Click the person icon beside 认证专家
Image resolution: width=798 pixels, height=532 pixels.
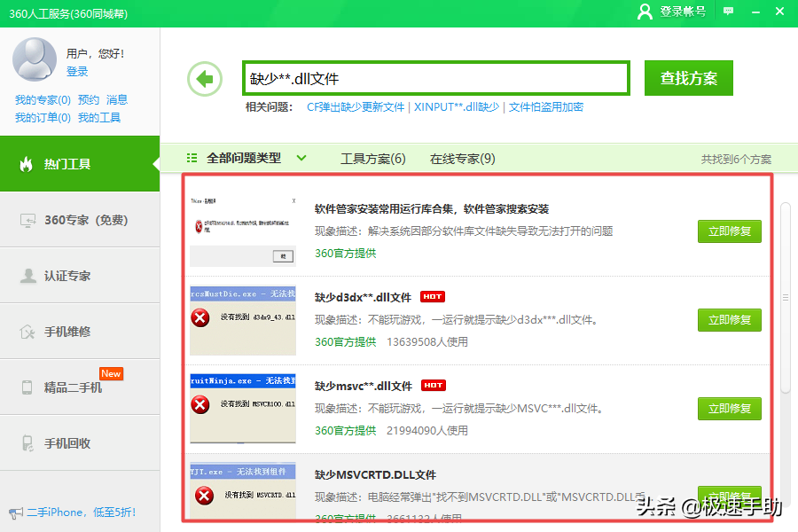28,276
